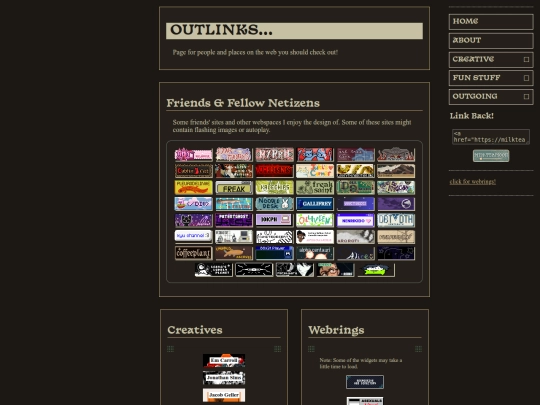The image size is (540, 405).
Task: Click the Friends & Fellow Netizens heading
Action: pos(243,103)
